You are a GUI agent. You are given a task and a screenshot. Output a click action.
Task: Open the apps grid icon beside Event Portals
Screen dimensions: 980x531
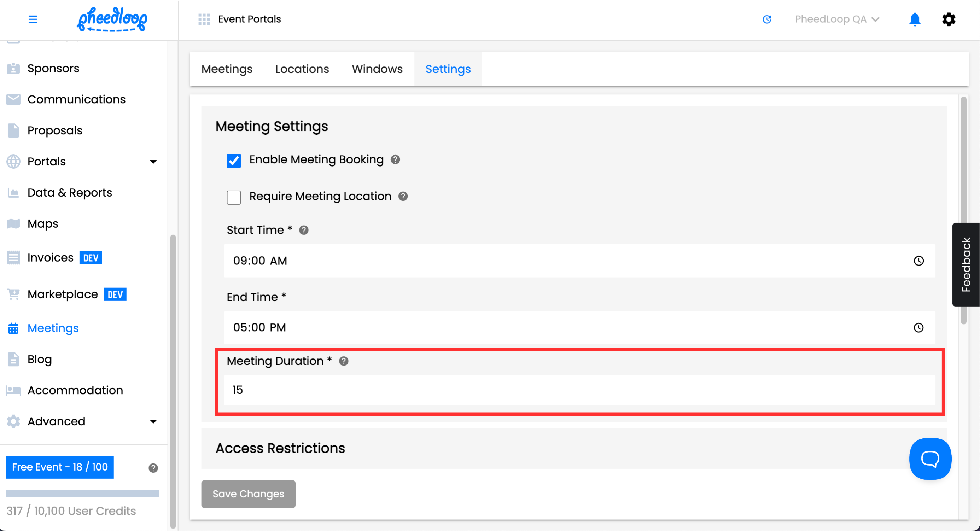click(x=204, y=19)
